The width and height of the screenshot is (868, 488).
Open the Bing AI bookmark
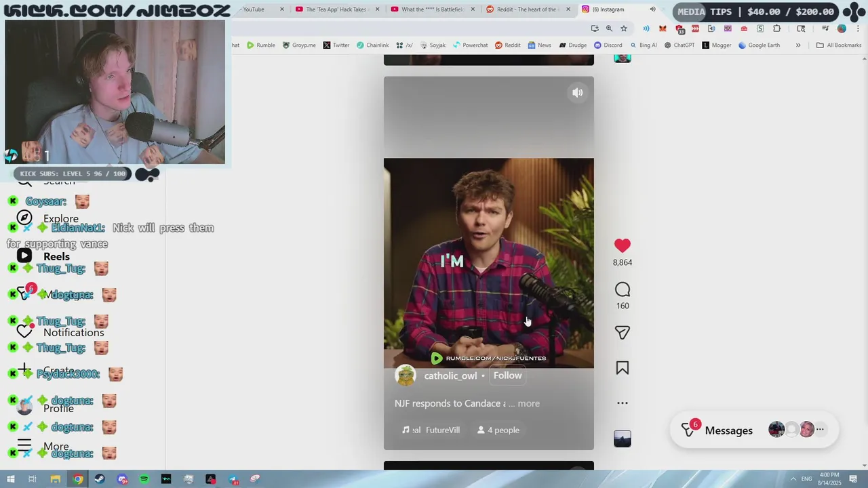(644, 45)
